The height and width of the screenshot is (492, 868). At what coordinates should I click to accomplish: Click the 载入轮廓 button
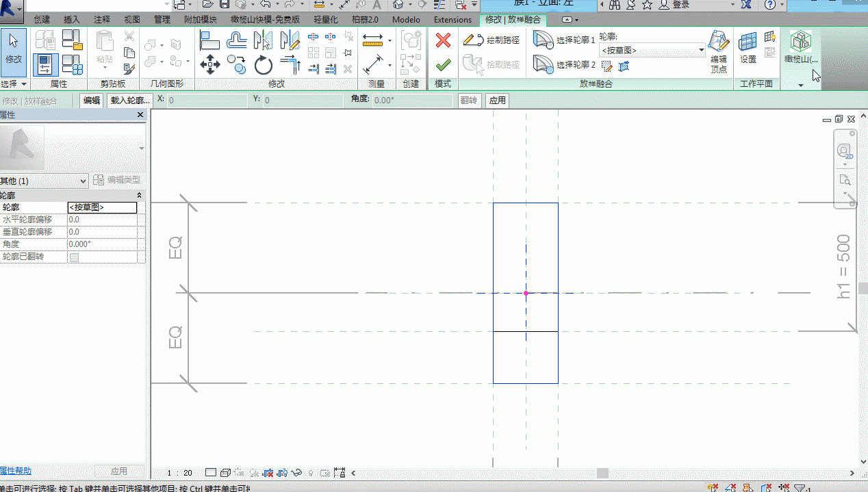coord(129,101)
